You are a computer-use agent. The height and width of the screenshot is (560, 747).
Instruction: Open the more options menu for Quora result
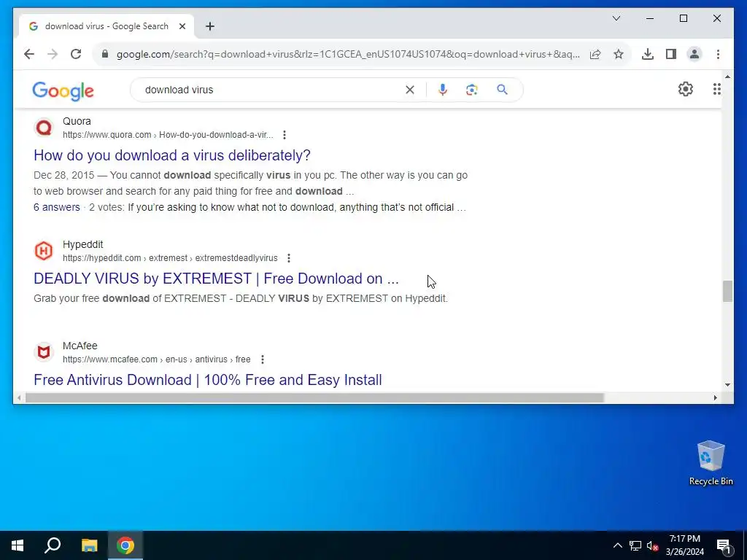point(285,135)
